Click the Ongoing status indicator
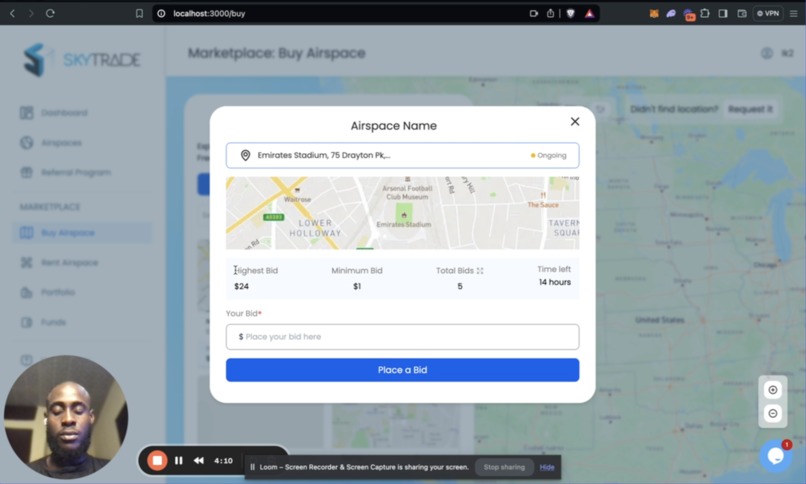806x484 pixels. 548,155
